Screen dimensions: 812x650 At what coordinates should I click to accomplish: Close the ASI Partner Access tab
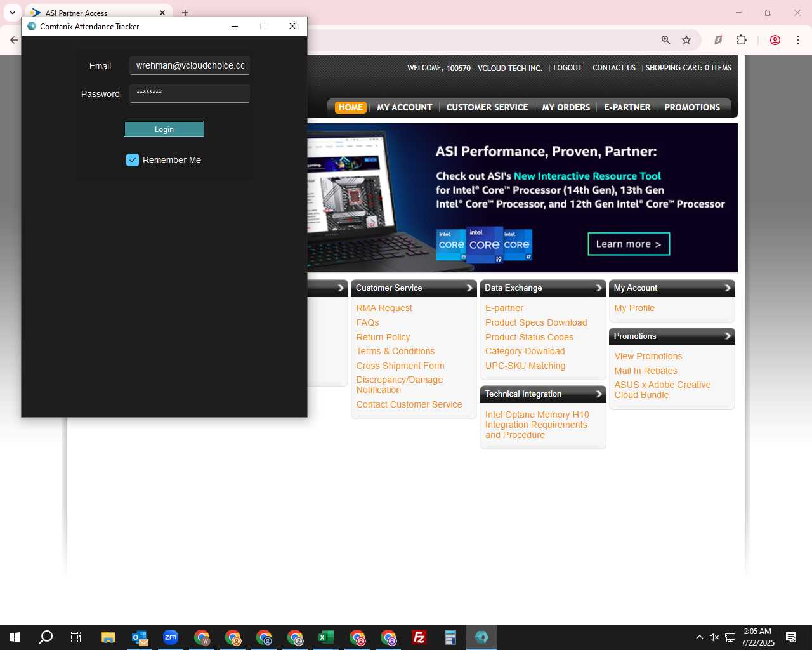pyautogui.click(x=162, y=13)
